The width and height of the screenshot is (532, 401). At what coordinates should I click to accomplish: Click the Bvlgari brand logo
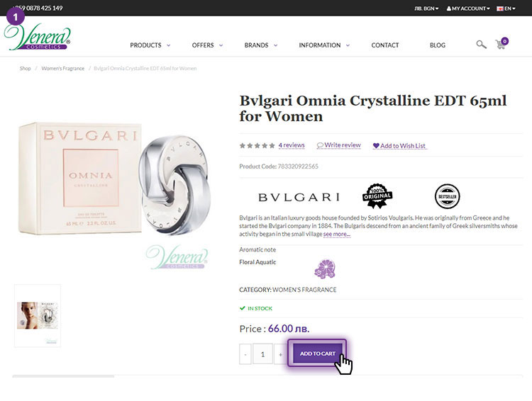coord(299,197)
